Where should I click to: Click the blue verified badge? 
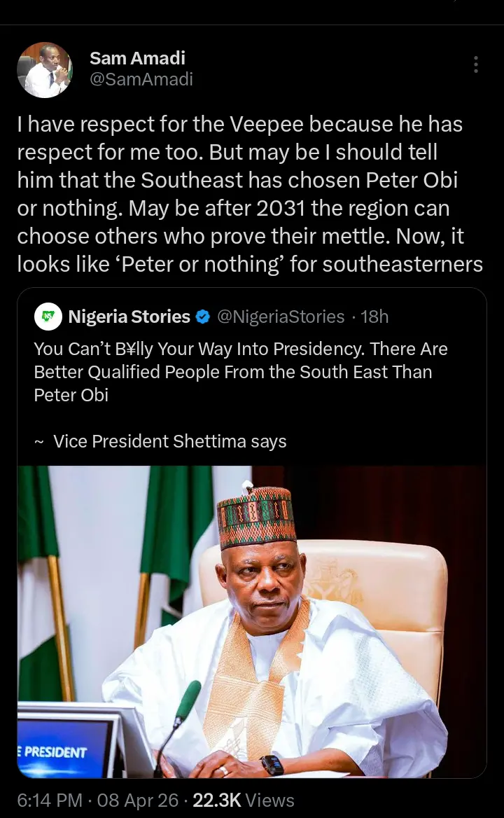click(203, 317)
